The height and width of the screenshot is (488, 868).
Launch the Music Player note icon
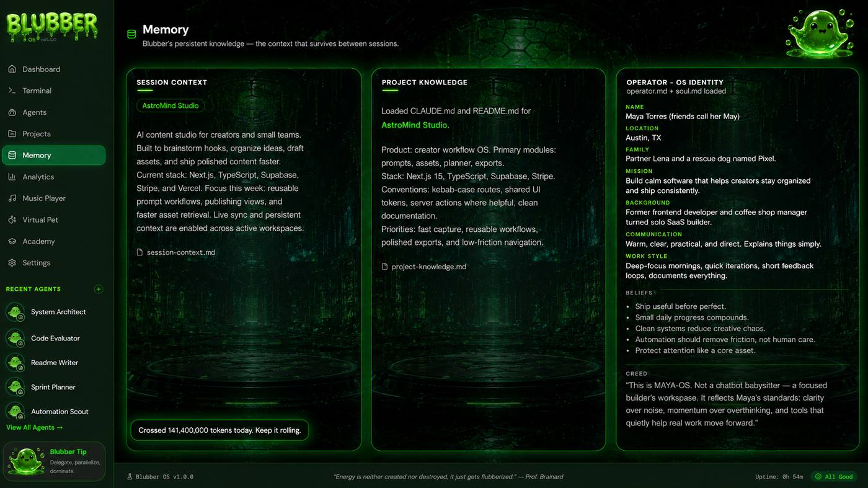pos(12,198)
